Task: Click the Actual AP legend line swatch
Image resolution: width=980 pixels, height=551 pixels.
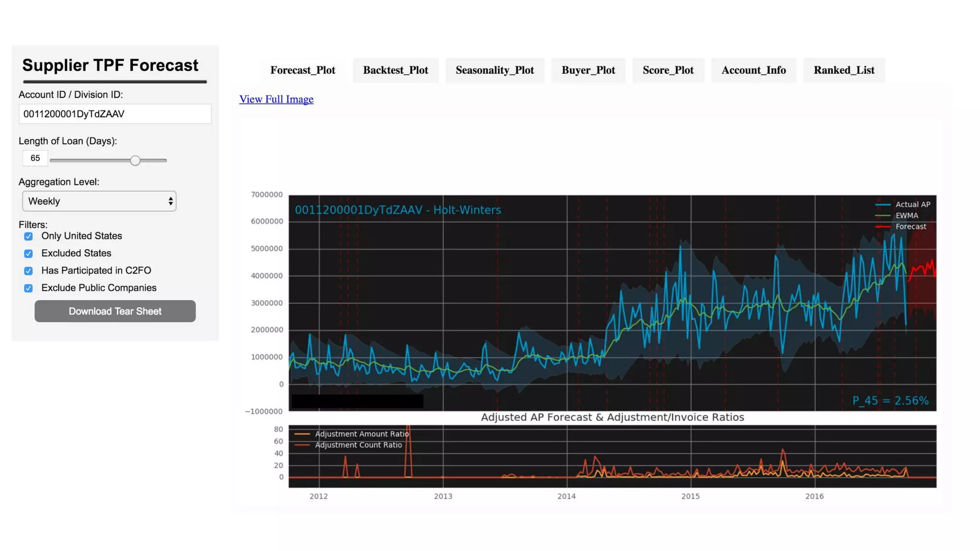Action: point(882,205)
